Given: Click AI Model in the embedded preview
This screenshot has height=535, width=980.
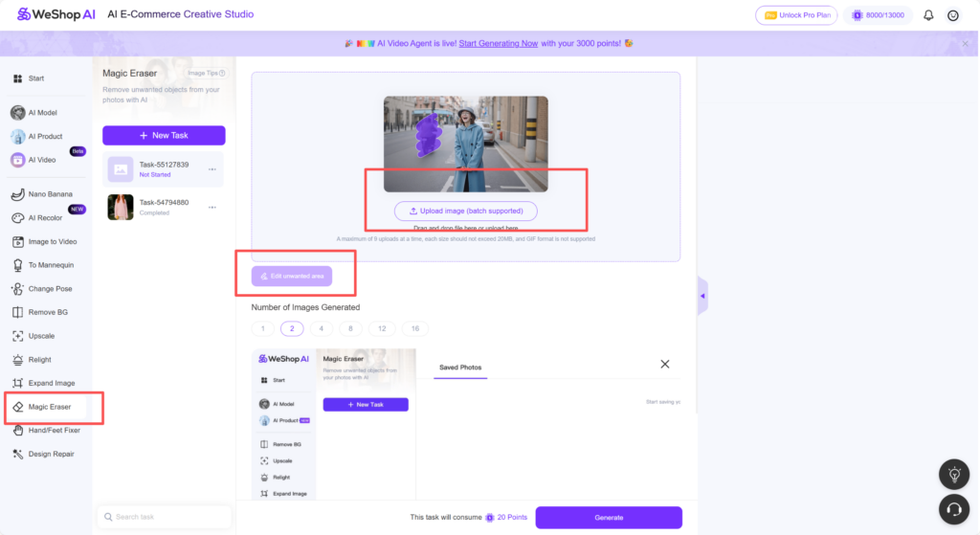Looking at the screenshot, I should point(277,405).
